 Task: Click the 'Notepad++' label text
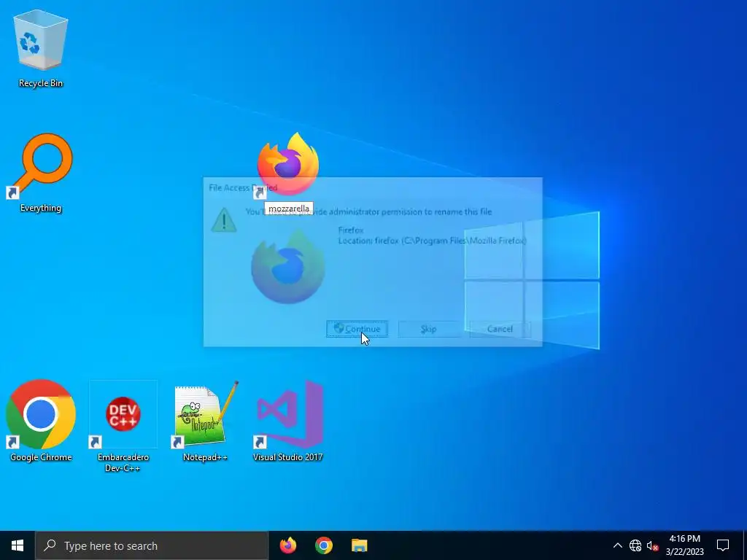[205, 457]
